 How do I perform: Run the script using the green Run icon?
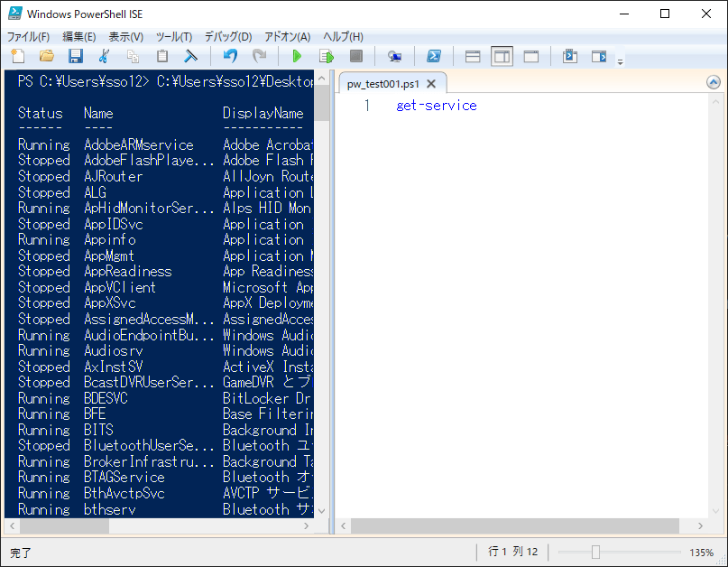(298, 56)
